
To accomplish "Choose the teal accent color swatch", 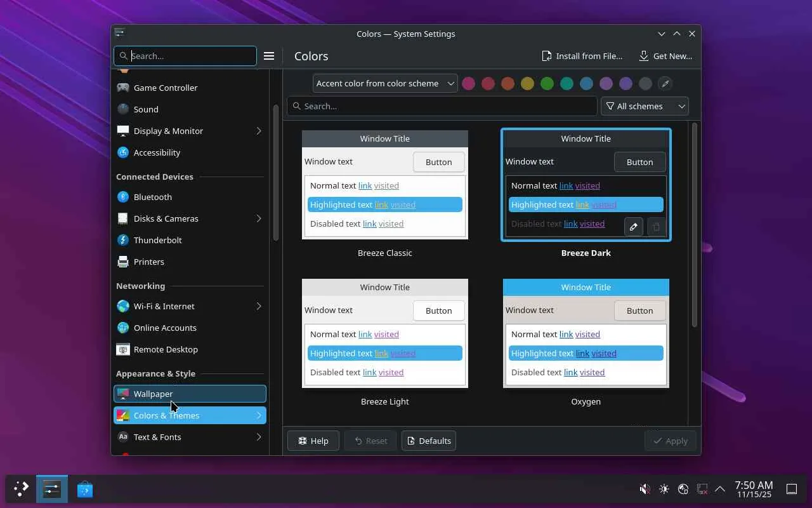I will 566,83.
